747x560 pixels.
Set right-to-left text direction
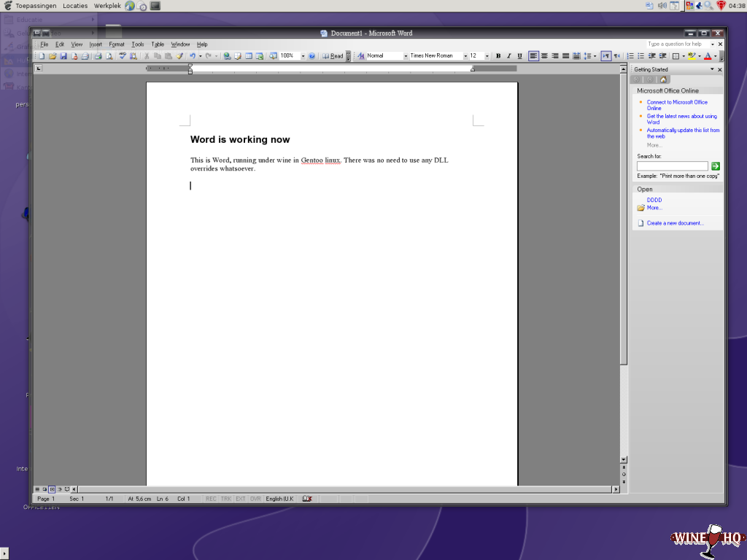point(616,56)
